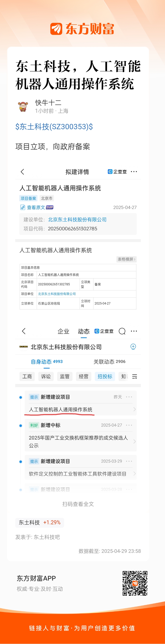The height and width of the screenshot is (644, 165).
Task: Select 关联动态 2906 tab
Action: (x=110, y=362)
